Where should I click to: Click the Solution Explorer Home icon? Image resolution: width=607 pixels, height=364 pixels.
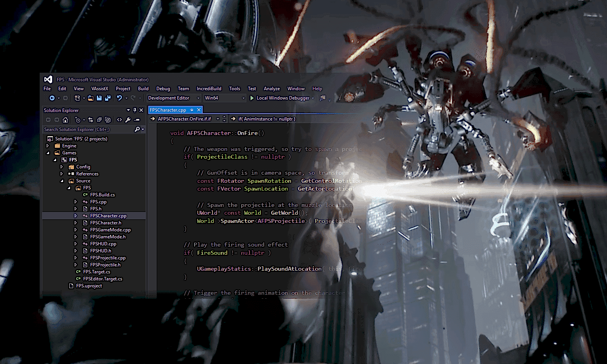[65, 120]
